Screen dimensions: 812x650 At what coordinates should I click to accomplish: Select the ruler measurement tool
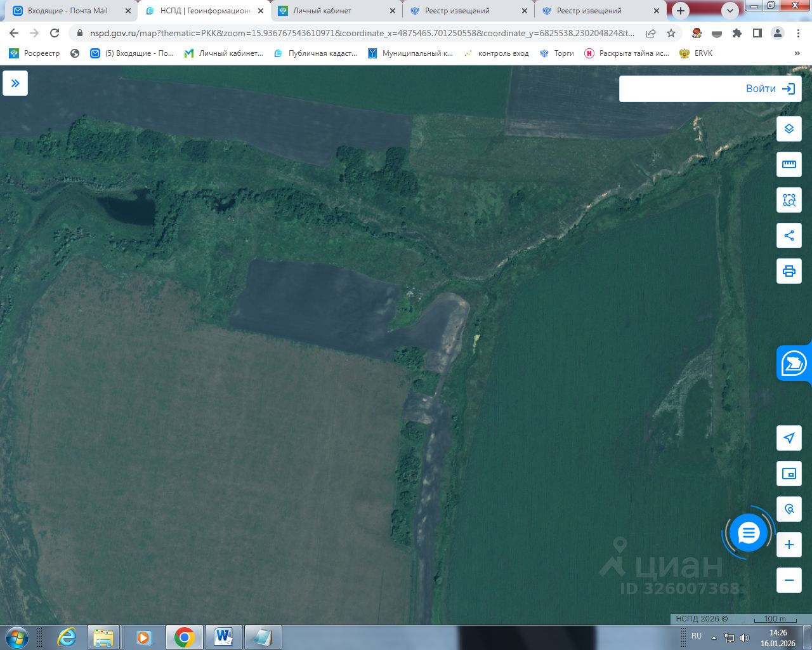[x=789, y=164]
